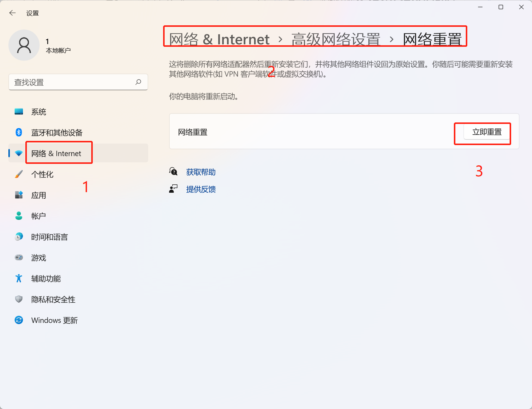The image size is (532, 409).
Task: Click the back arrow in Settings
Action: tap(13, 13)
